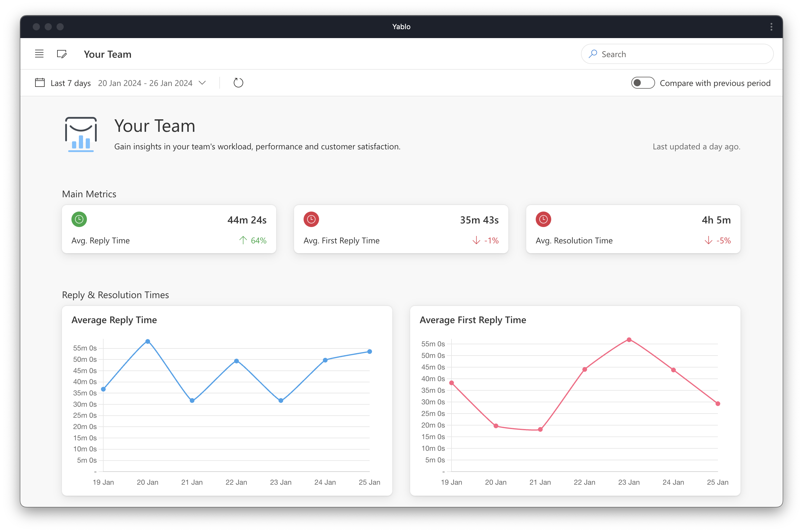Click the Your Team dashboard logo icon
Viewport: 803px width, 532px height.
(x=81, y=134)
